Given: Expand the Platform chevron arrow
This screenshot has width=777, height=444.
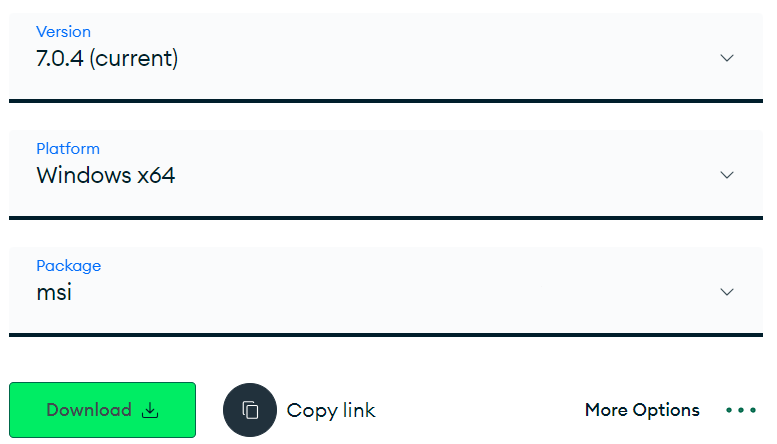Looking at the screenshot, I should 727,175.
